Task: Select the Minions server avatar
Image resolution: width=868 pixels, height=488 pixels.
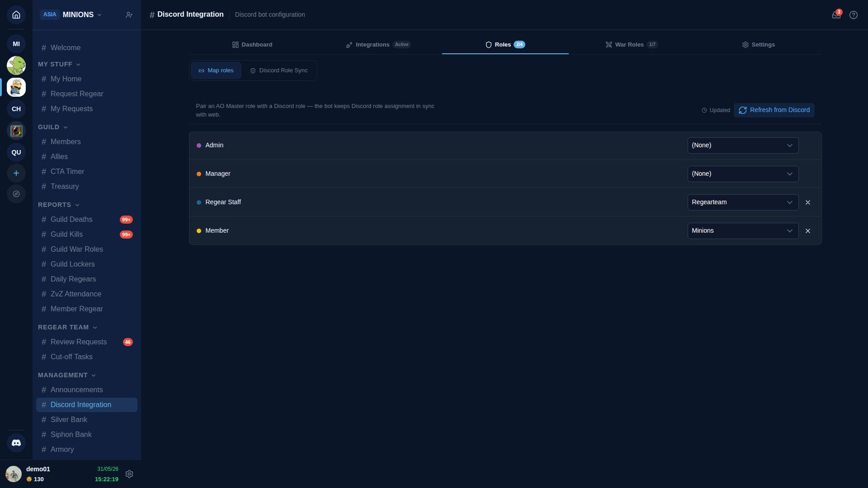Action: click(x=16, y=87)
